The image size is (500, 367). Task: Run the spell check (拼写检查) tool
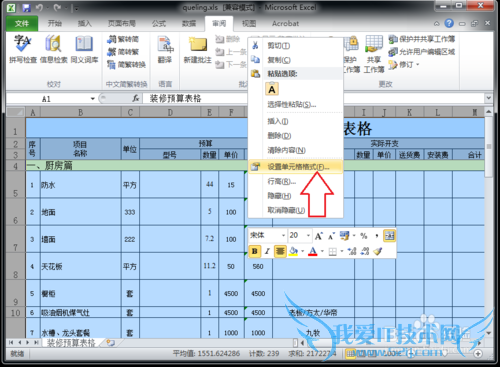pyautogui.click(x=22, y=49)
